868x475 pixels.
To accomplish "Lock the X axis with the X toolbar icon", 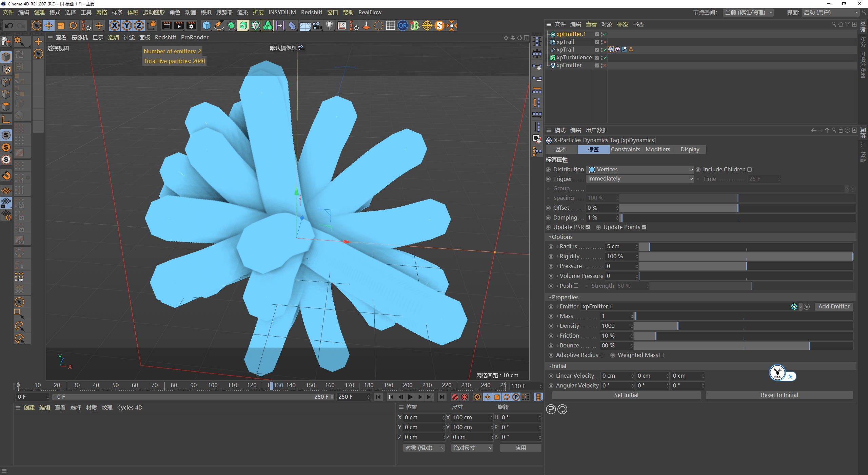I will (115, 25).
